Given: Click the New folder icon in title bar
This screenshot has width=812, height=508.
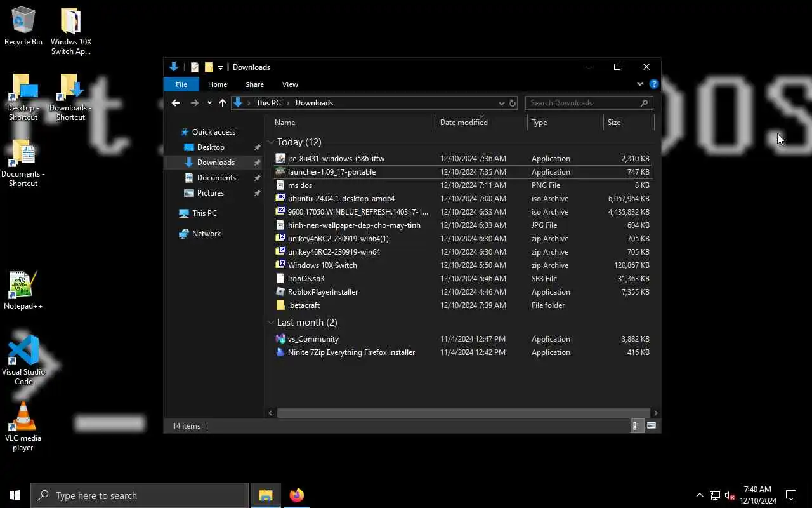Looking at the screenshot, I should pyautogui.click(x=209, y=67).
